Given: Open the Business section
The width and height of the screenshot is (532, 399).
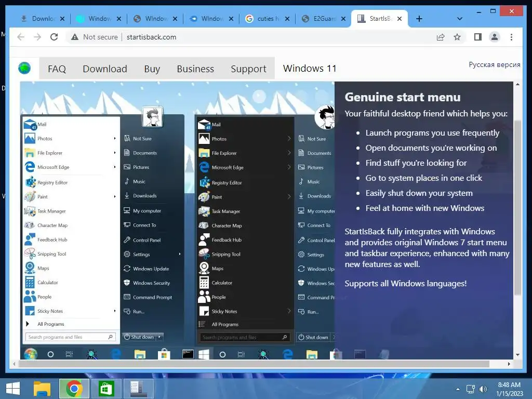Looking at the screenshot, I should tap(195, 69).
